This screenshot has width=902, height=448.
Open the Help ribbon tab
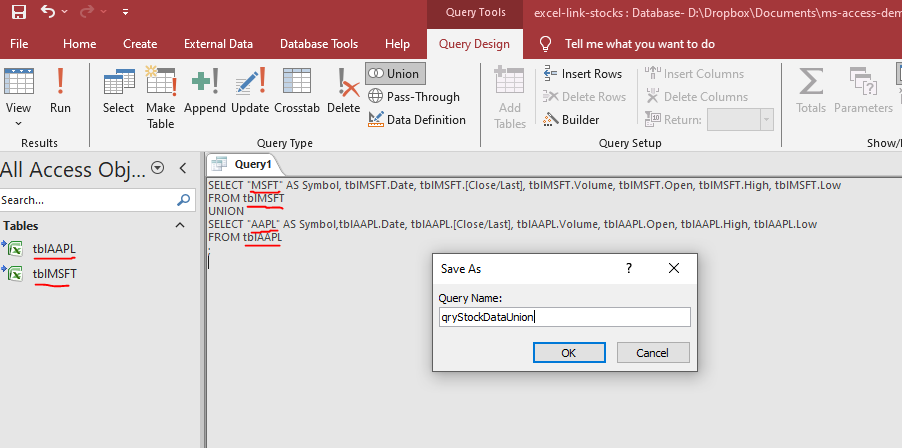(397, 44)
